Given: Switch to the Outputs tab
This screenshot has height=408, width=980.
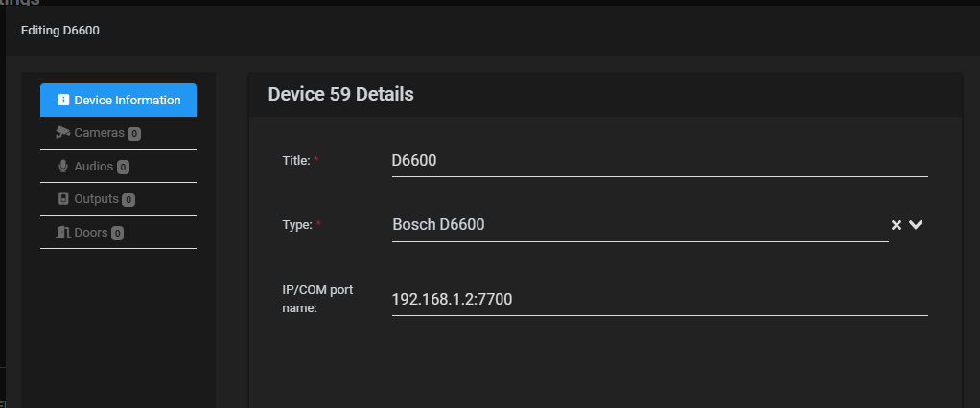Looking at the screenshot, I should coord(118,199).
